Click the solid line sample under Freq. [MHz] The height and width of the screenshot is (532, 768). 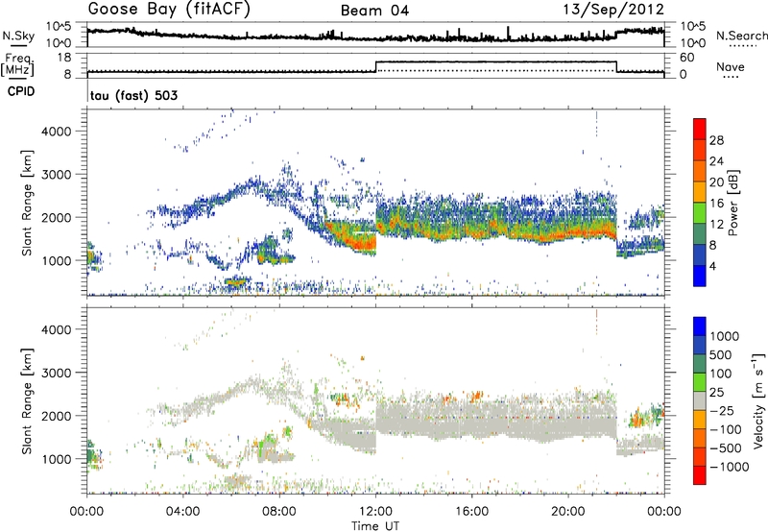click(x=18, y=79)
